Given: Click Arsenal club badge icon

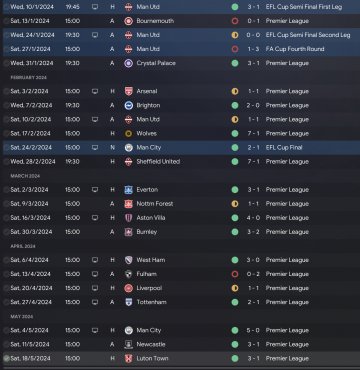Looking at the screenshot, I should [128, 91].
